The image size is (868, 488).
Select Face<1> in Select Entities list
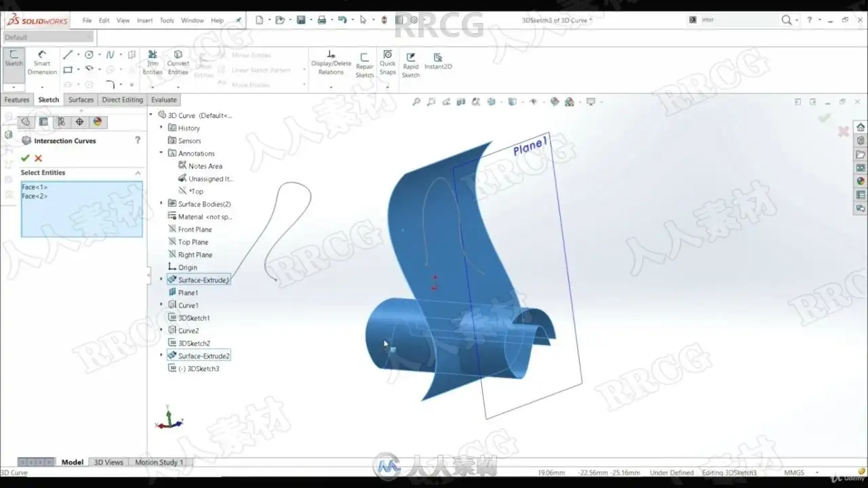(x=35, y=187)
